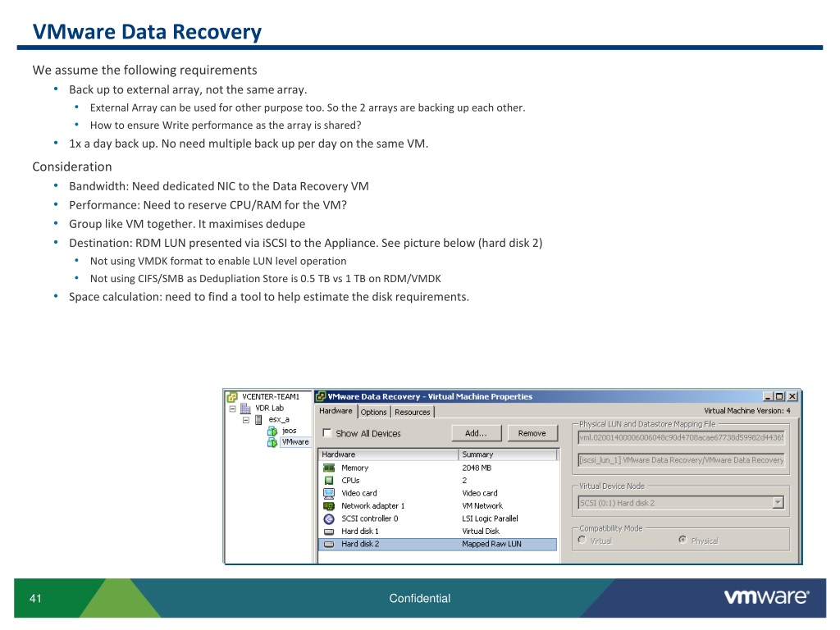The width and height of the screenshot is (840, 630).
Task: Switch to the Hardware tab
Action: click(336, 411)
